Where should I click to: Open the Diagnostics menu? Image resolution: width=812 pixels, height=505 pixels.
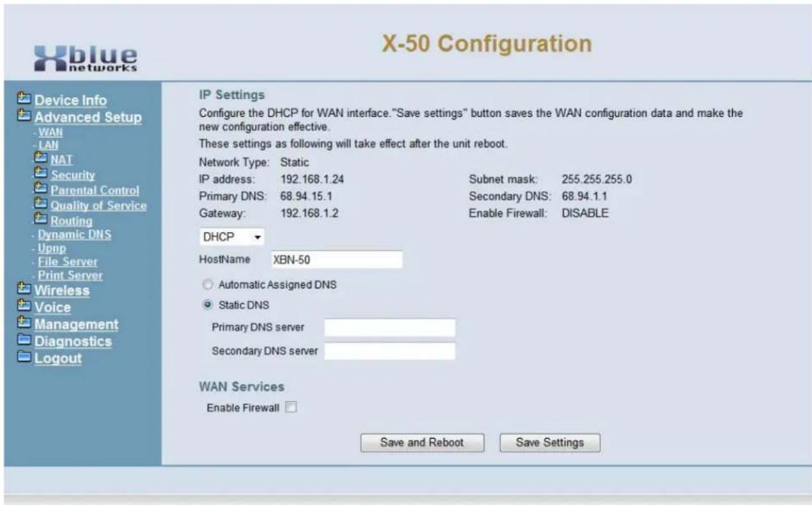73,341
